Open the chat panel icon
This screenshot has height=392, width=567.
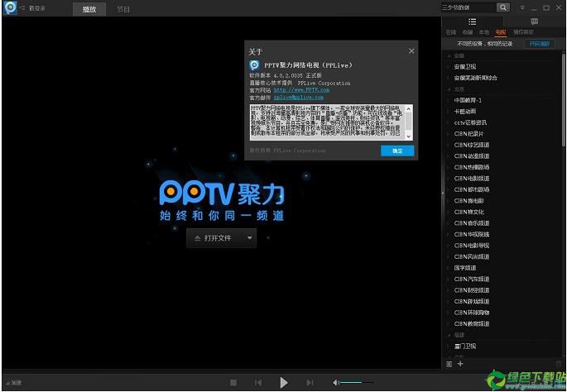[534, 22]
